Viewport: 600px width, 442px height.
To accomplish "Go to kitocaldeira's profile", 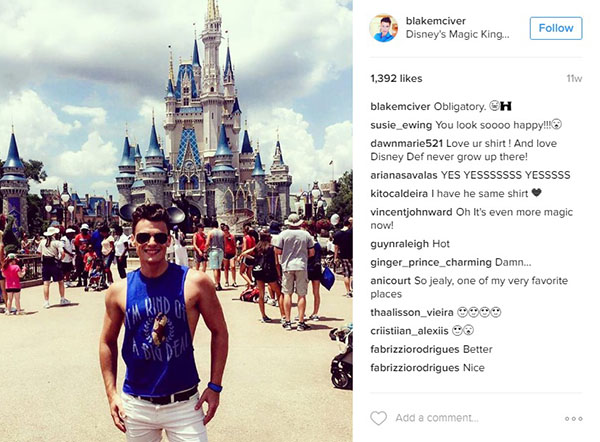I will click(399, 194).
